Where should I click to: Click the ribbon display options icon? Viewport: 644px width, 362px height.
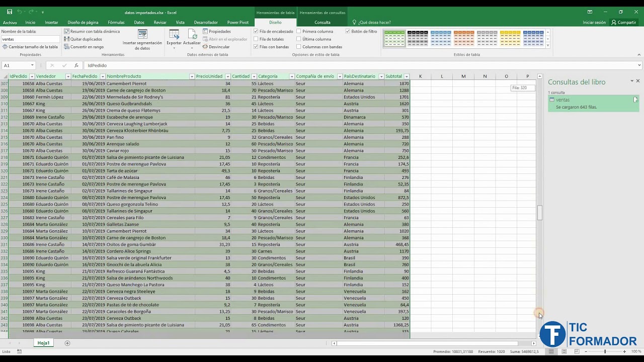pos(590,12)
